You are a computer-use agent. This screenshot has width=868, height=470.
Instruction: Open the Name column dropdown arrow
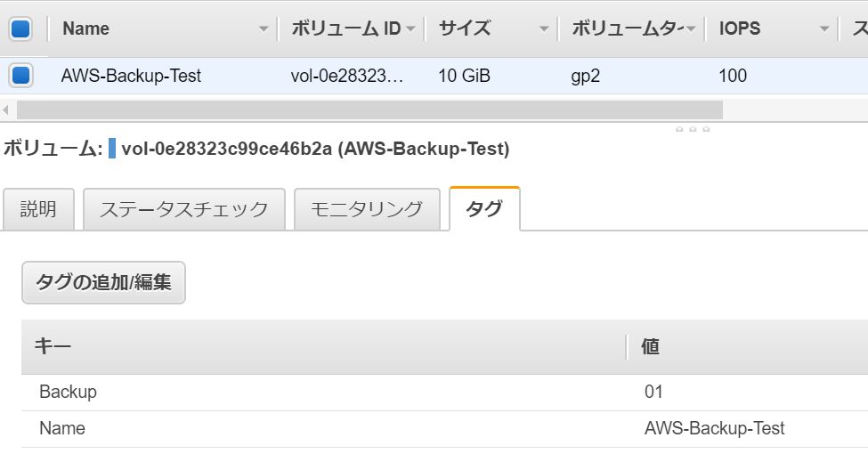point(264,29)
